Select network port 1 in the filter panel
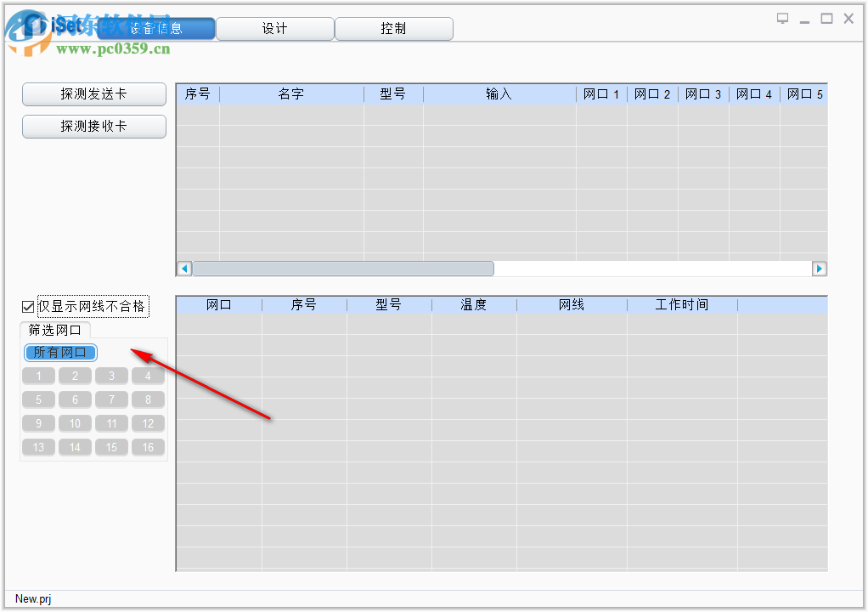The image size is (868, 612). [38, 376]
